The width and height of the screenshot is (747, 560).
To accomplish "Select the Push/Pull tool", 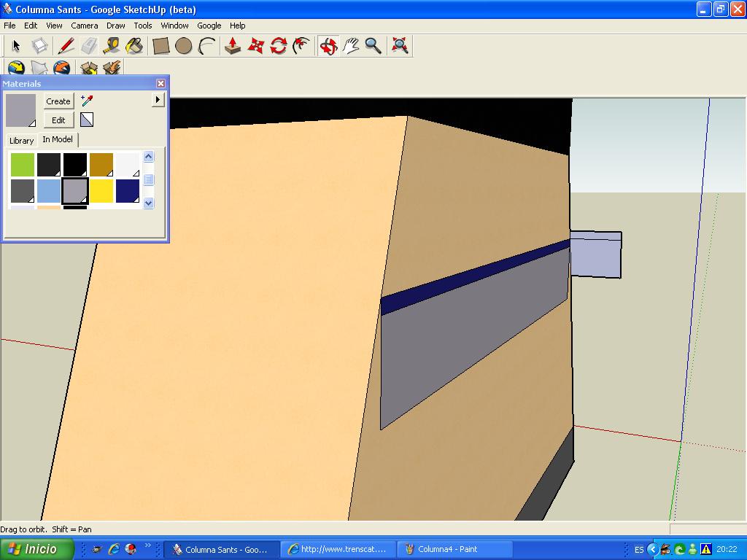I will tap(233, 46).
